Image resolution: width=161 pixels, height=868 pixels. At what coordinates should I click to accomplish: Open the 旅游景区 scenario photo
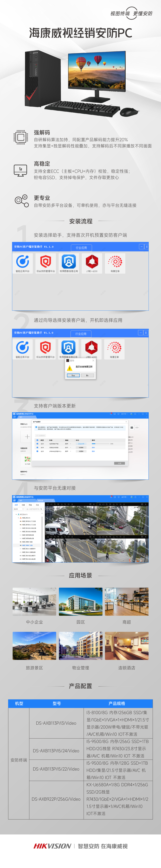point(34,646)
